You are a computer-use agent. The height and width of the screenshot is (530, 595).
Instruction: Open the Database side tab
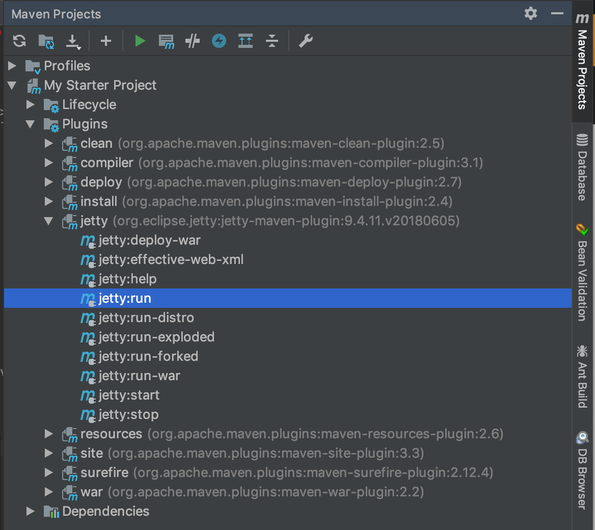point(582,167)
